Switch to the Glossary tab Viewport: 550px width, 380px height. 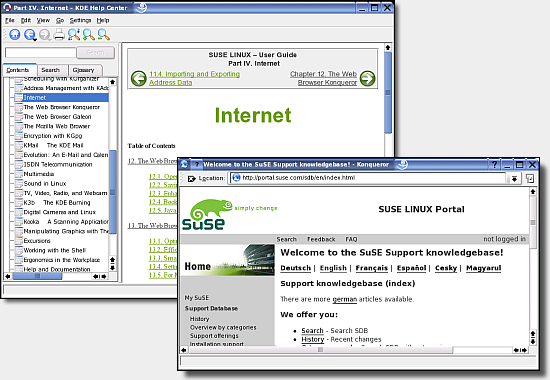pos(85,70)
